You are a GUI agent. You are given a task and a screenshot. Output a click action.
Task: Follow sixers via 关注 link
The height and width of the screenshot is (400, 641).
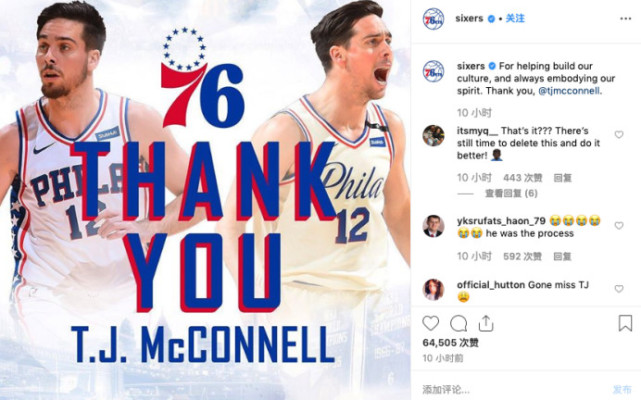515,18
